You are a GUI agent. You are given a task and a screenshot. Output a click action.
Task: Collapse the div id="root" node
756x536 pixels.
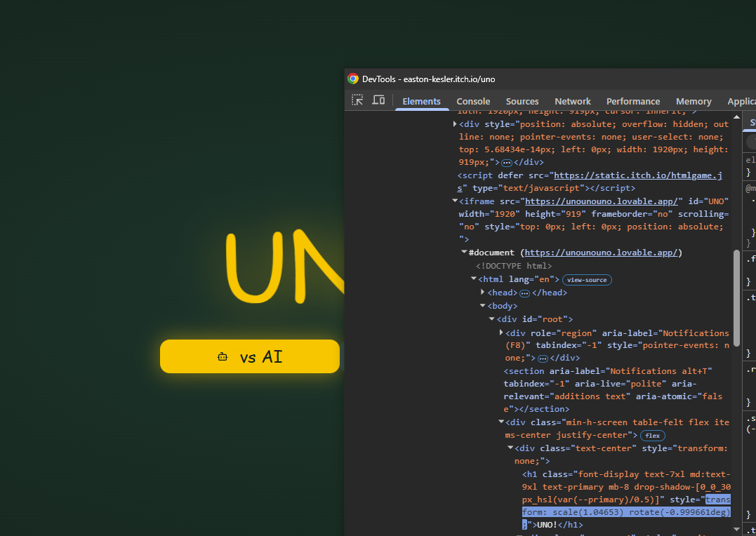coord(492,319)
